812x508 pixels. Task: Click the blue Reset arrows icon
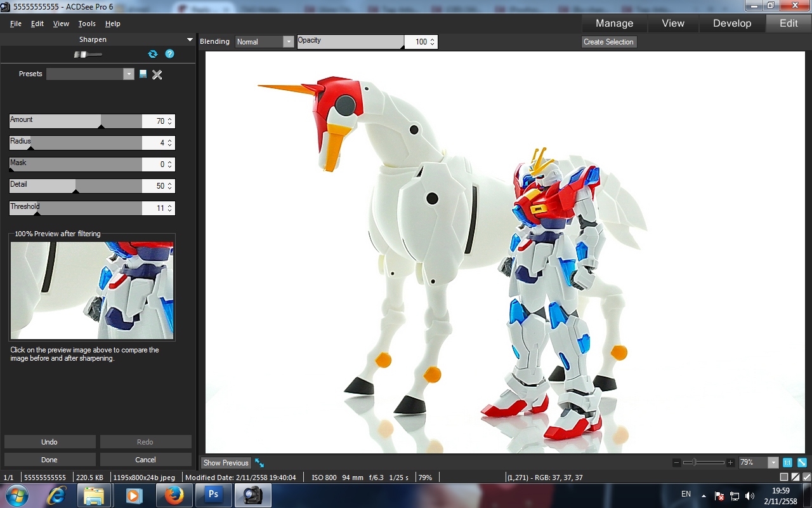153,54
